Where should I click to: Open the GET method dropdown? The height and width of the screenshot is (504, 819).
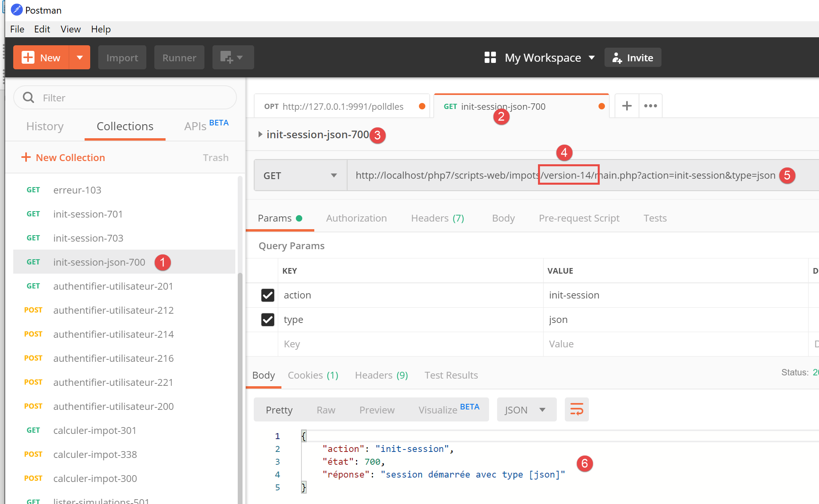coord(300,175)
